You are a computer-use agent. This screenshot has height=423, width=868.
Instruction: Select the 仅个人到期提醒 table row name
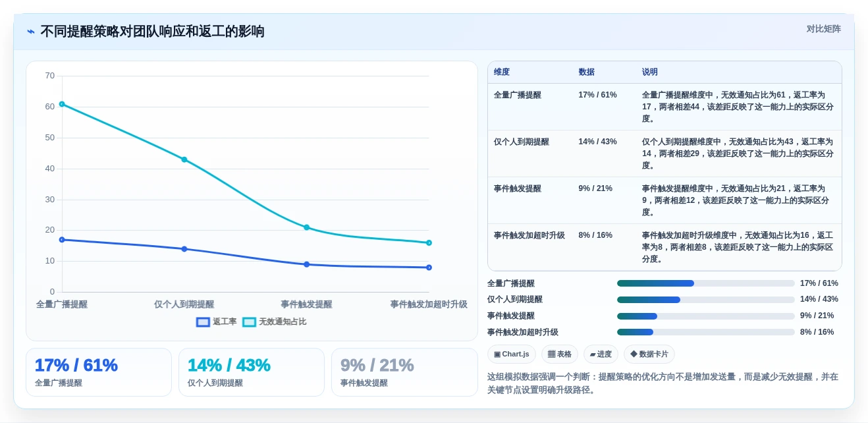(x=522, y=142)
